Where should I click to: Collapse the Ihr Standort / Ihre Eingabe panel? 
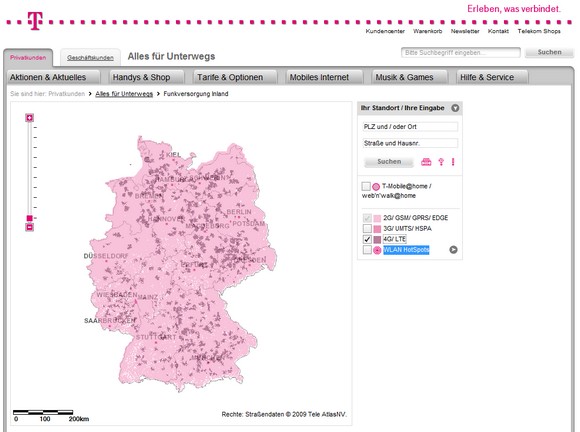tap(455, 108)
